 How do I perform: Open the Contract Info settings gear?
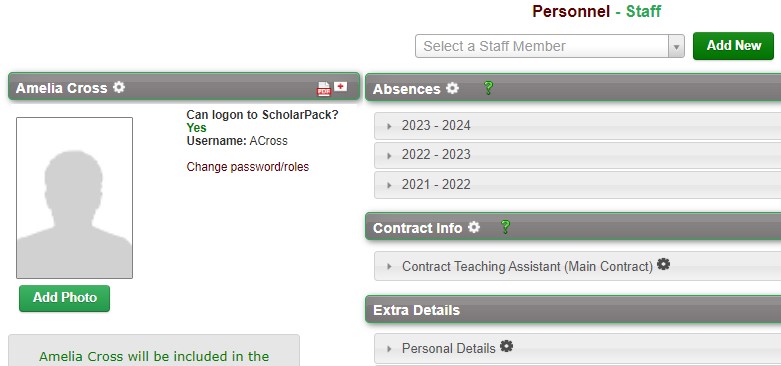click(474, 227)
